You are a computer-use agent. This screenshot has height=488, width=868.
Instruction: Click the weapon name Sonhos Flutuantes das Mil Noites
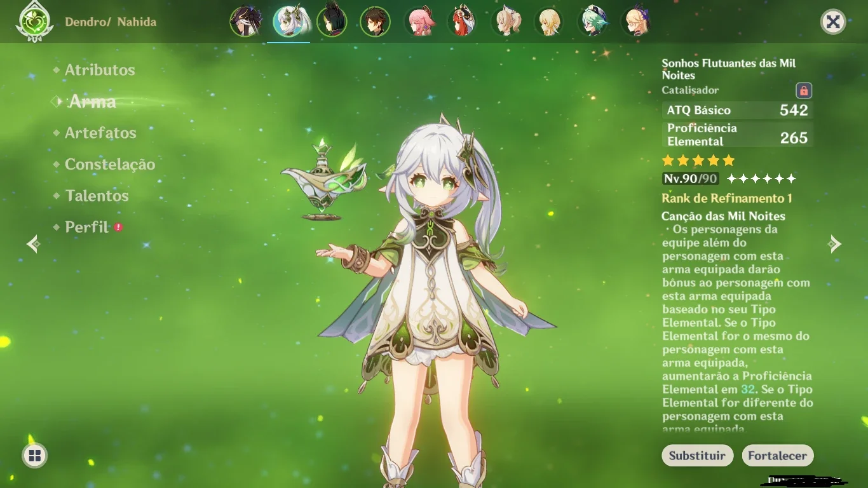728,69
